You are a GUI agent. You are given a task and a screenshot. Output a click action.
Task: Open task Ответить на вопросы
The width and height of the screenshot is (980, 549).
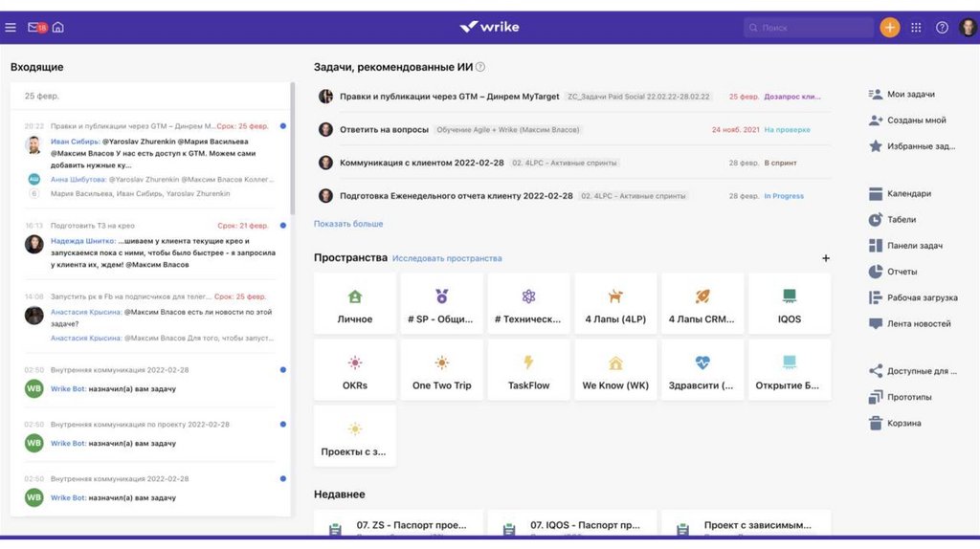pyautogui.click(x=384, y=129)
